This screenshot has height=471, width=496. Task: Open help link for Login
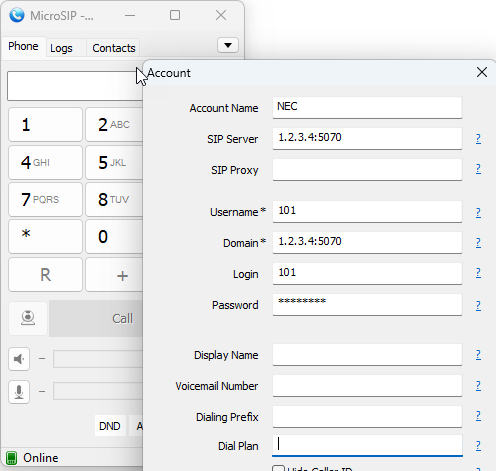[478, 273]
